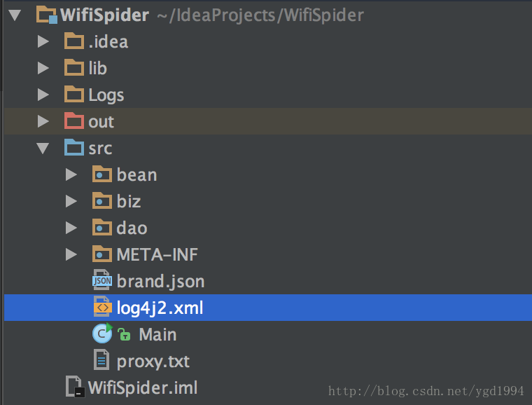This screenshot has width=532, height=405.
Task: Click the red out folder icon
Action: (74, 121)
